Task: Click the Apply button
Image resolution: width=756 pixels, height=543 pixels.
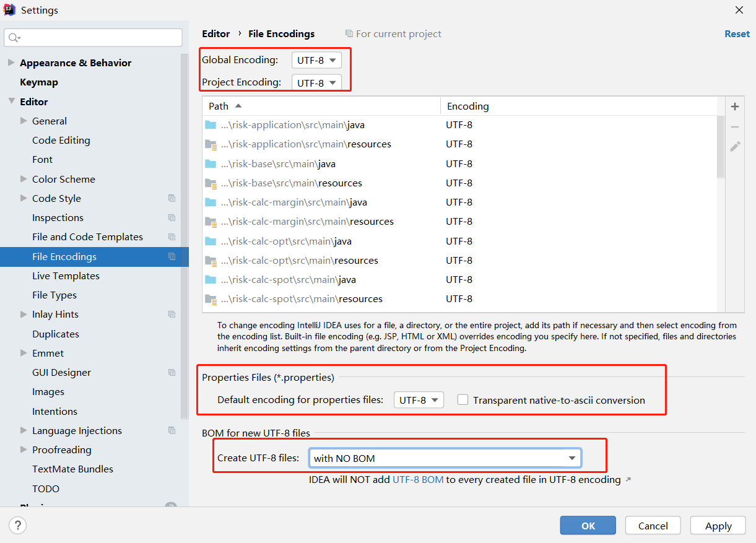Action: point(718,526)
